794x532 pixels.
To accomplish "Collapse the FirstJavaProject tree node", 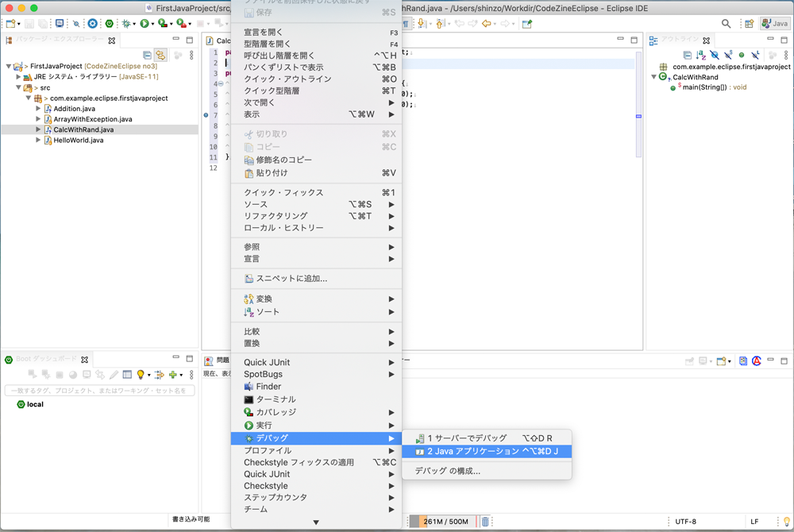I will pos(9,66).
